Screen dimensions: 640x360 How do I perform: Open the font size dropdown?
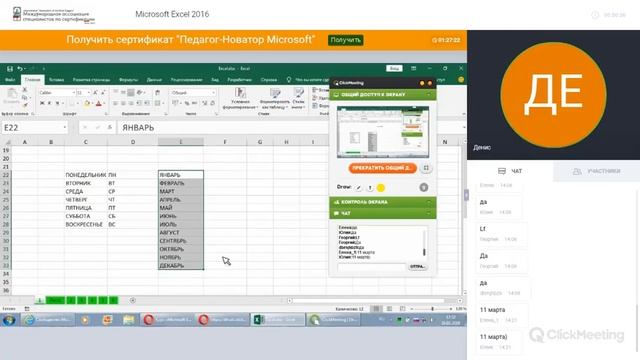pyautogui.click(x=88, y=93)
